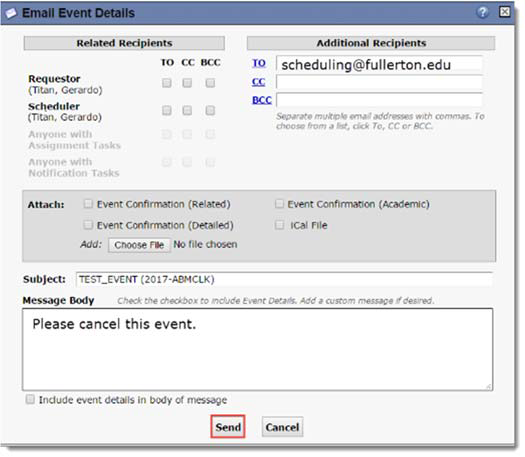Check the Requestor TO checkbox
The image size is (525, 457).
point(167,83)
